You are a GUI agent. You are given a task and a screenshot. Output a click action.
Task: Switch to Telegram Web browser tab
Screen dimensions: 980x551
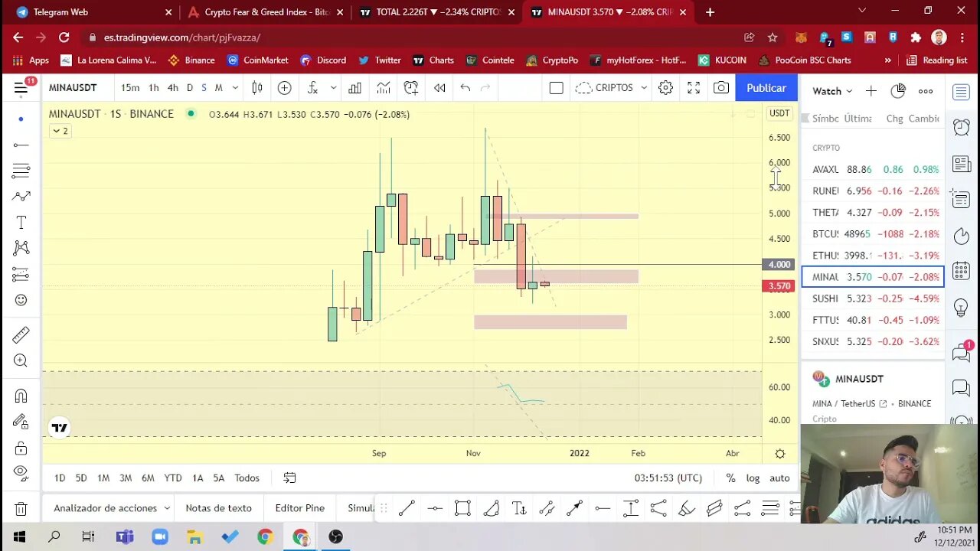pos(92,12)
